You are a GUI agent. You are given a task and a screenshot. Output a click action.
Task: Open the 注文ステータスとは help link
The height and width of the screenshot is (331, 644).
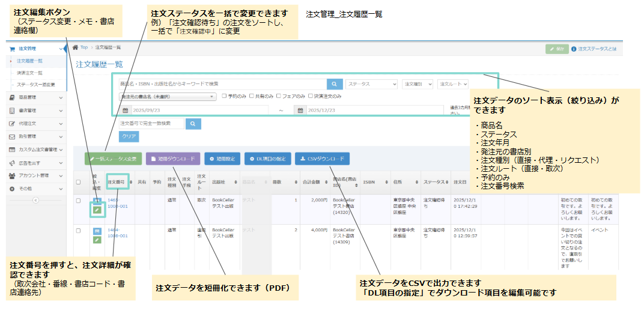coord(597,49)
